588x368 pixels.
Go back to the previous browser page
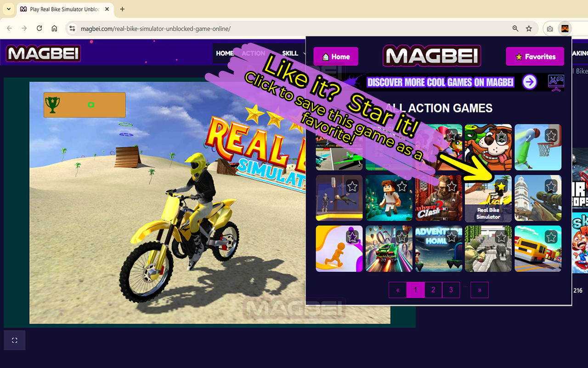pyautogui.click(x=9, y=29)
